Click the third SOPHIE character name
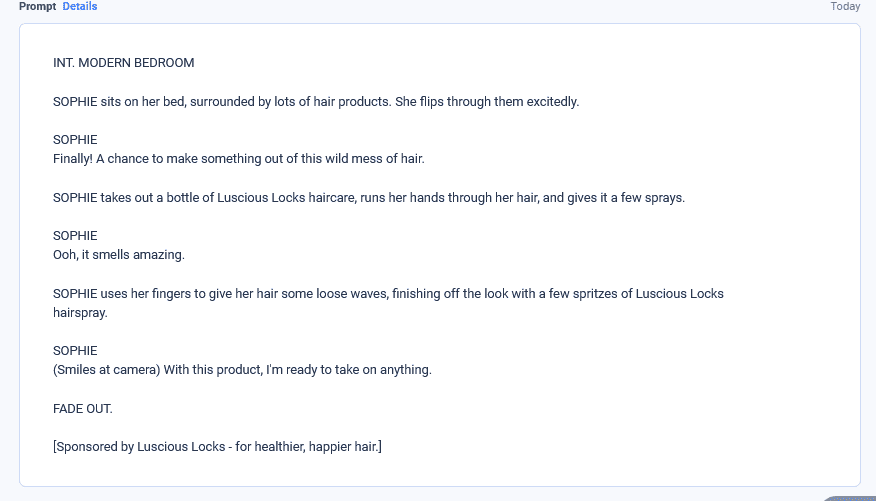 click(x=75, y=351)
